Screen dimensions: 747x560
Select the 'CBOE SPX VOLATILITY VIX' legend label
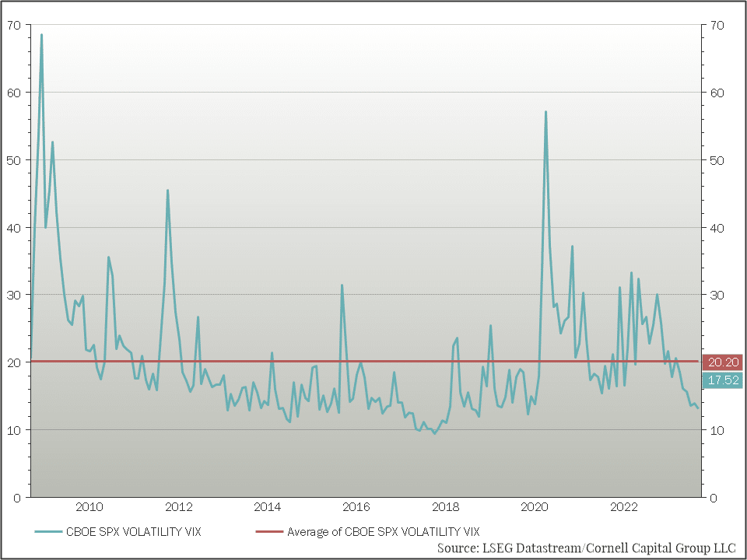pos(135,532)
